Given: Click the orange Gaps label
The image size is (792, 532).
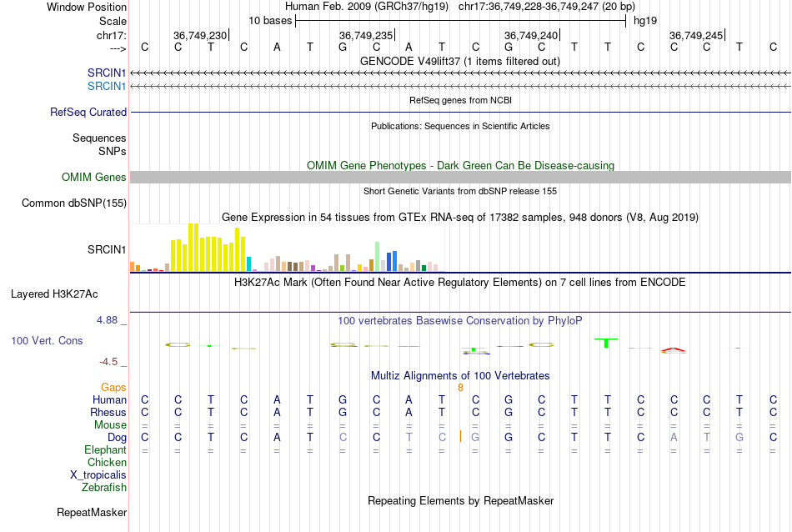Looking at the screenshot, I should click(x=113, y=387).
